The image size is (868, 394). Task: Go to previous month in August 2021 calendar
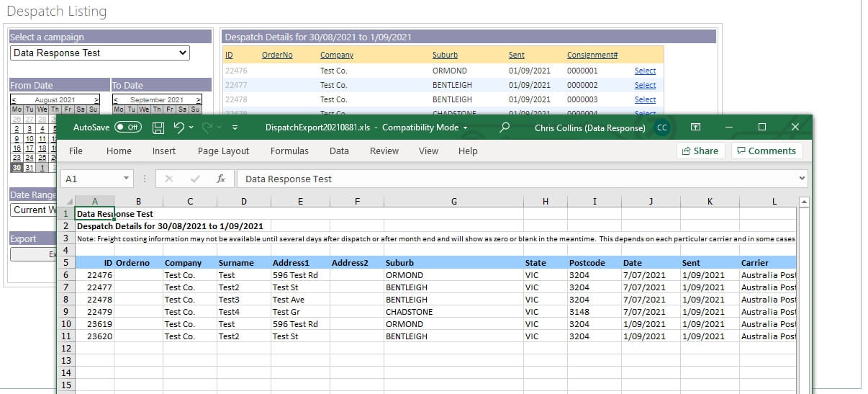14,100
